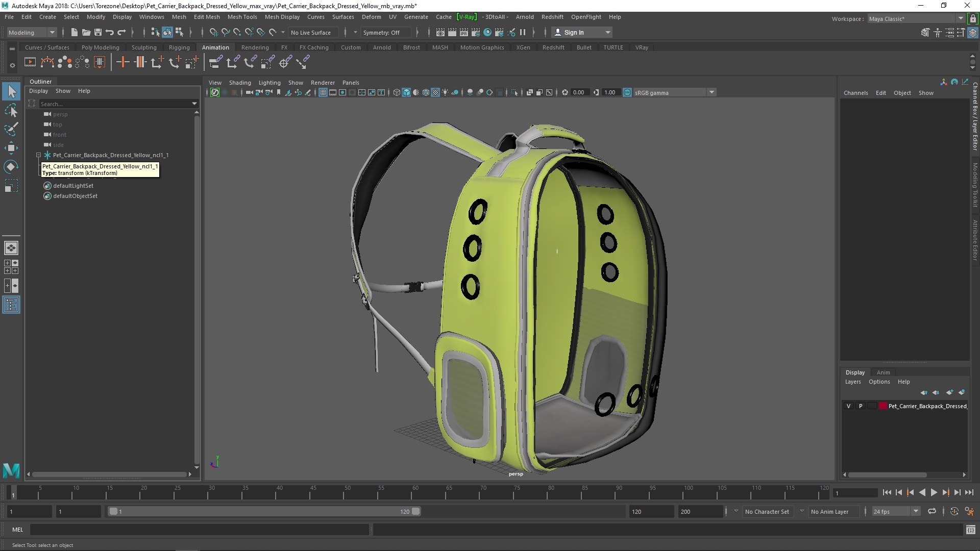The image size is (980, 551).
Task: Click the Save scene icon
Action: point(97,32)
